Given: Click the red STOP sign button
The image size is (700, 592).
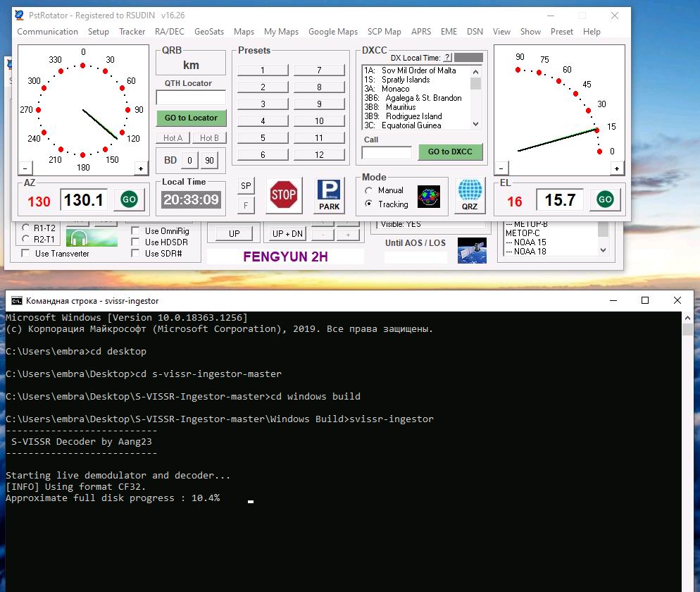Looking at the screenshot, I should tap(284, 195).
